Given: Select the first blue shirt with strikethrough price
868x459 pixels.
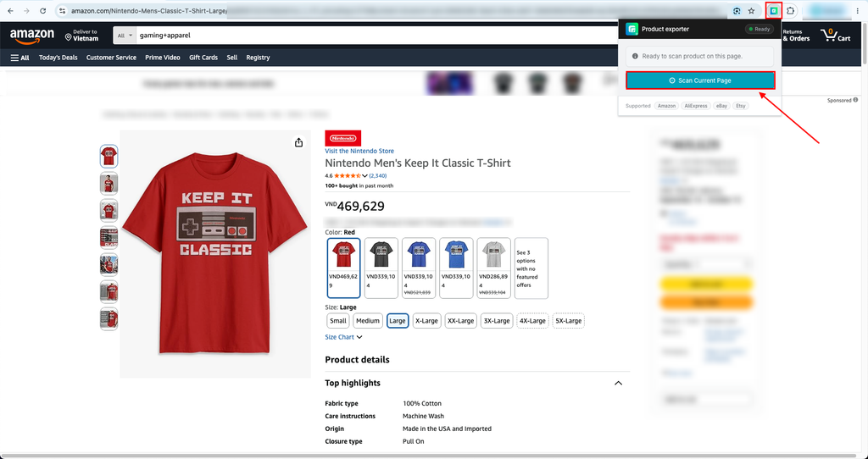Looking at the screenshot, I should (419, 268).
